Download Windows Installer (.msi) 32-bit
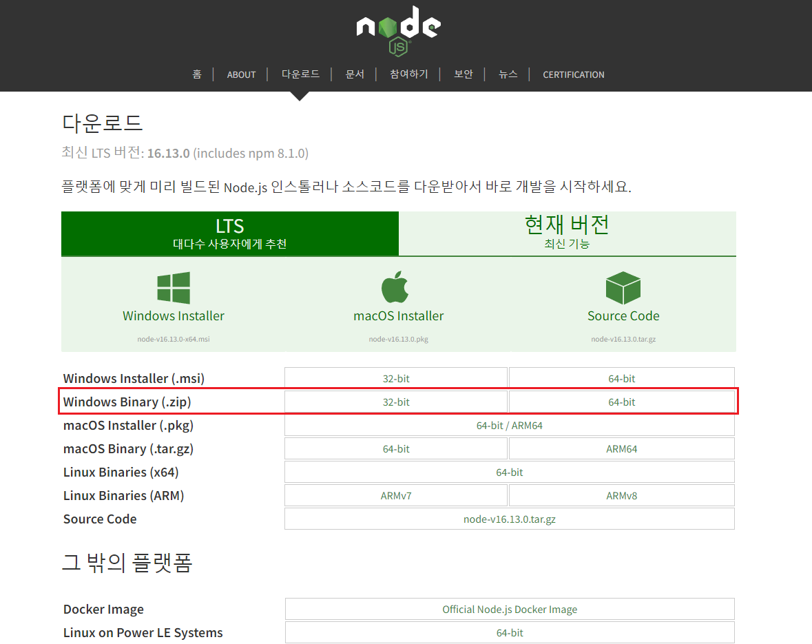 pyautogui.click(x=395, y=378)
